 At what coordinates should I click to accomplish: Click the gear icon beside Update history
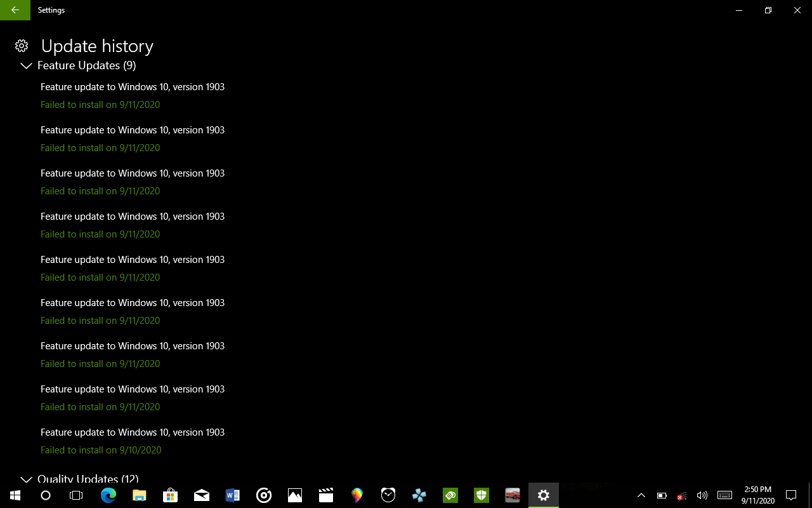click(x=22, y=46)
